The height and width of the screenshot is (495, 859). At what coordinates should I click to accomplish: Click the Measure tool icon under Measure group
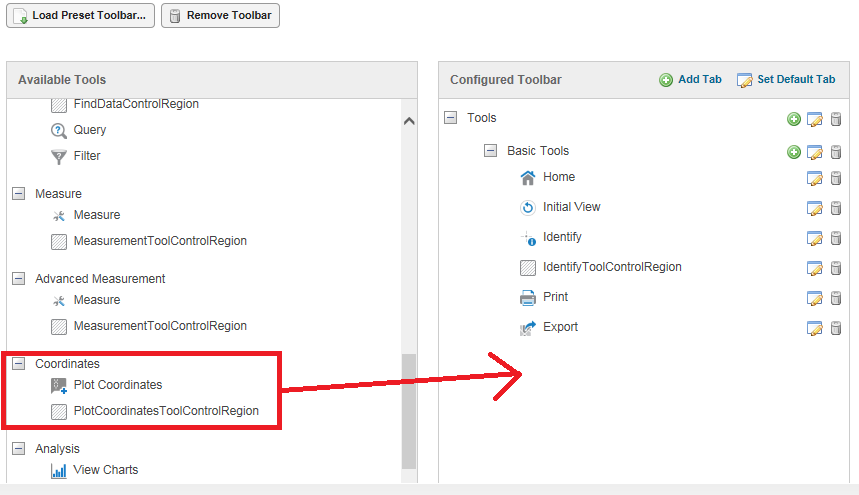(59, 216)
